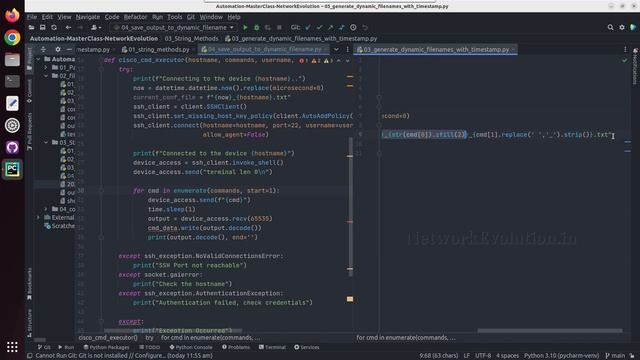Image resolution: width=640 pixels, height=360 pixels.
Task: Run with coverage icon in toolbar
Action: pos(268,27)
